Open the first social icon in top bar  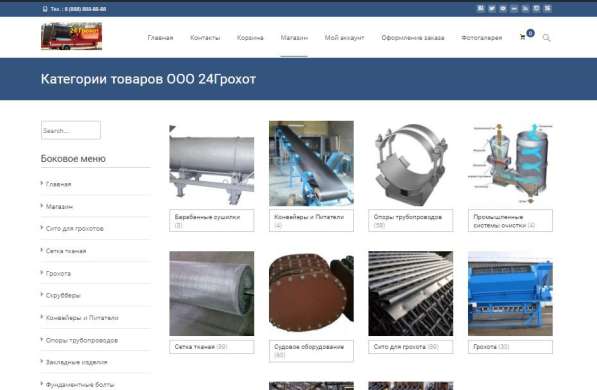click(481, 8)
